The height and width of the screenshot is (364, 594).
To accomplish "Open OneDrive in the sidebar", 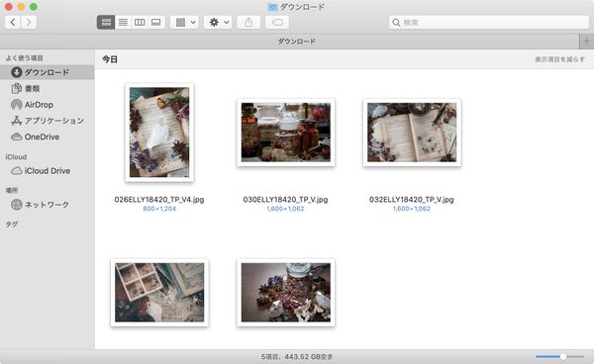I will tap(47, 136).
